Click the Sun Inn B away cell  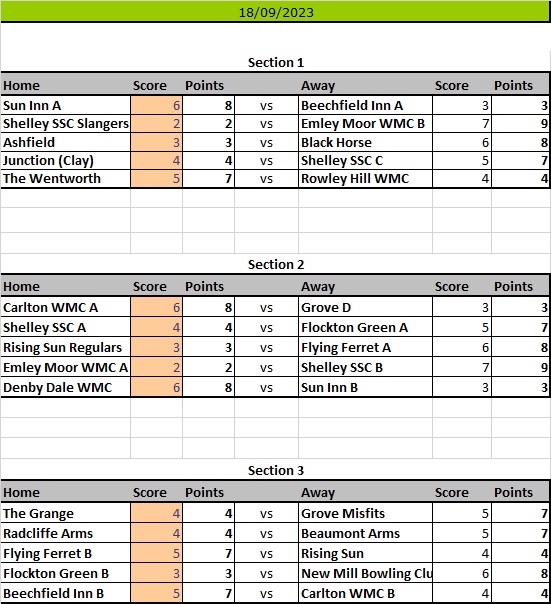click(x=365, y=387)
